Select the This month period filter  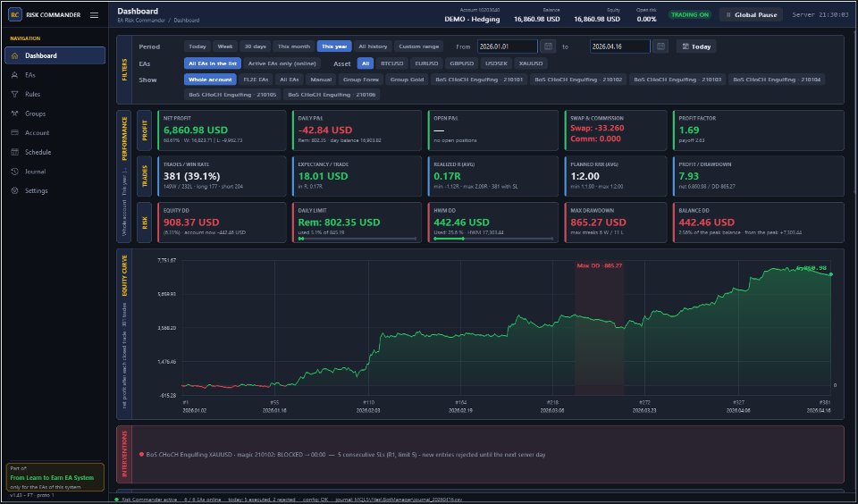click(294, 46)
